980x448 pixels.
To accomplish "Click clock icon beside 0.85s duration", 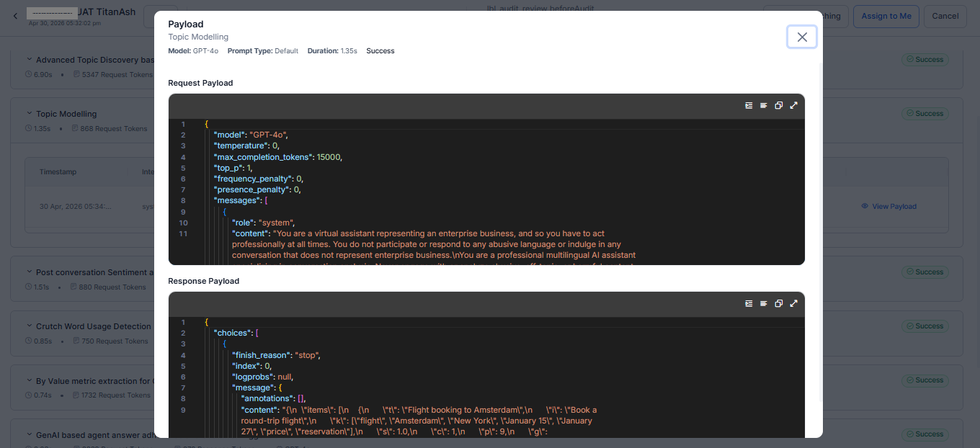I will coord(28,341).
